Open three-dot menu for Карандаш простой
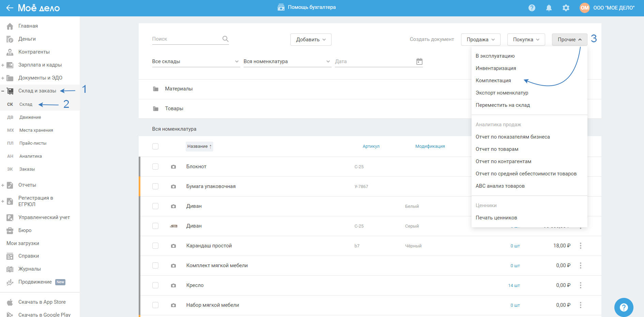Image resolution: width=644 pixels, height=317 pixels. point(580,246)
